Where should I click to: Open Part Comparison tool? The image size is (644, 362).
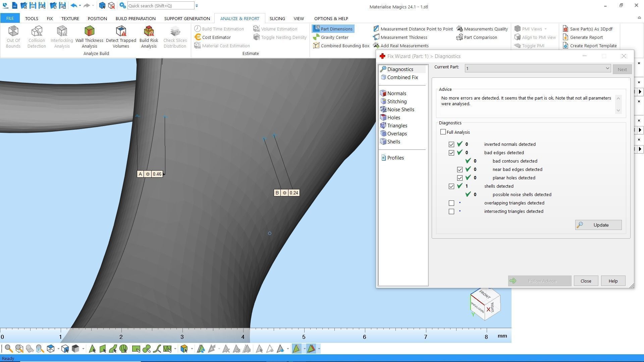click(480, 37)
